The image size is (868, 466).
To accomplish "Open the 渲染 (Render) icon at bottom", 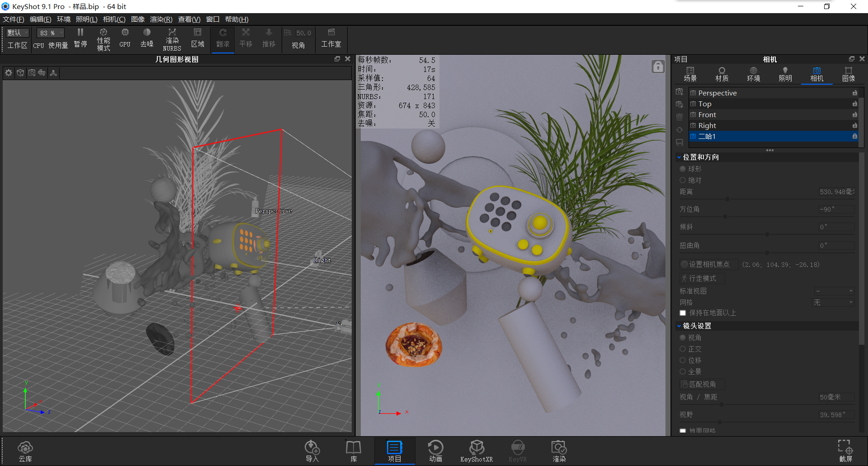I will tap(559, 450).
